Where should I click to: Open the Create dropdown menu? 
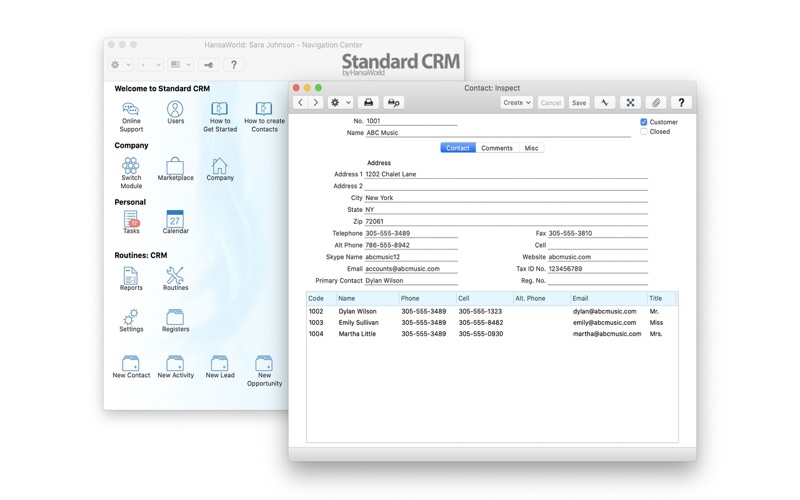click(516, 103)
